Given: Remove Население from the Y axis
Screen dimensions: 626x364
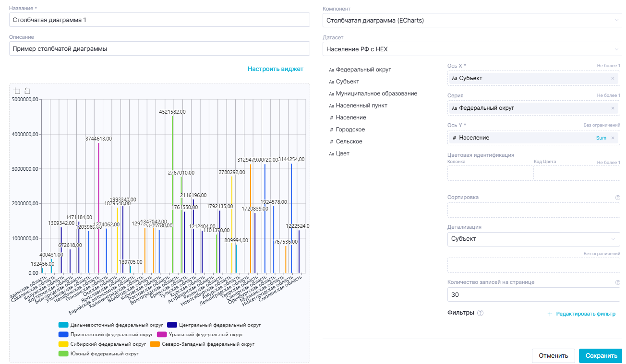Looking at the screenshot, I should coord(613,138).
